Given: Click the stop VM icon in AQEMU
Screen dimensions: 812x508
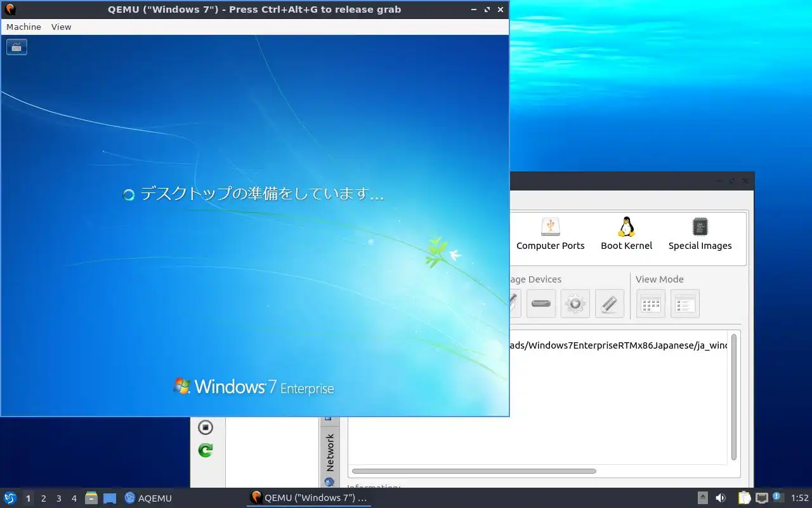Looking at the screenshot, I should [206, 427].
